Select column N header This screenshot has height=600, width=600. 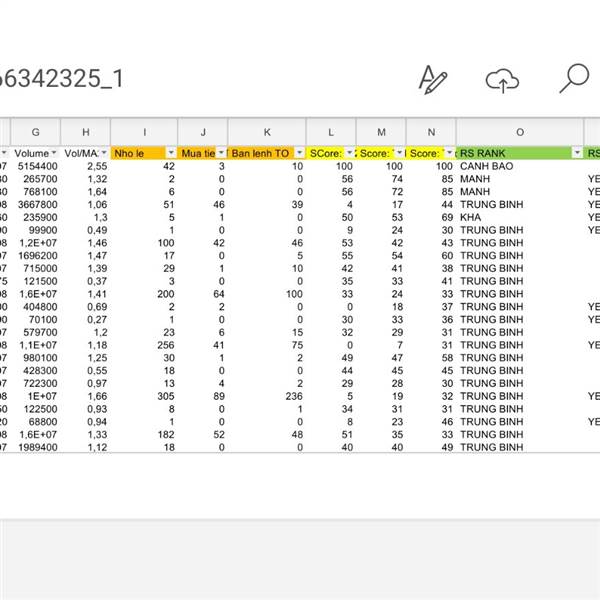coord(431,132)
